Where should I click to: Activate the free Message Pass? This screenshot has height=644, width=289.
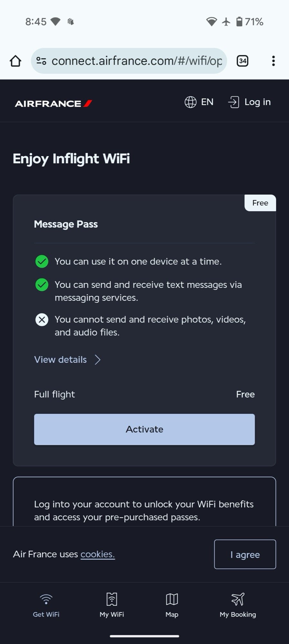click(x=144, y=429)
